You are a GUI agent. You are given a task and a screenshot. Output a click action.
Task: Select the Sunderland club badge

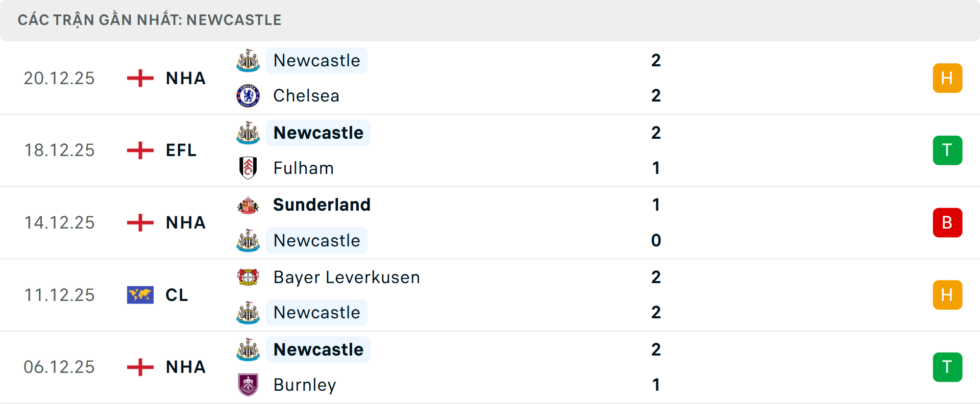tap(248, 205)
